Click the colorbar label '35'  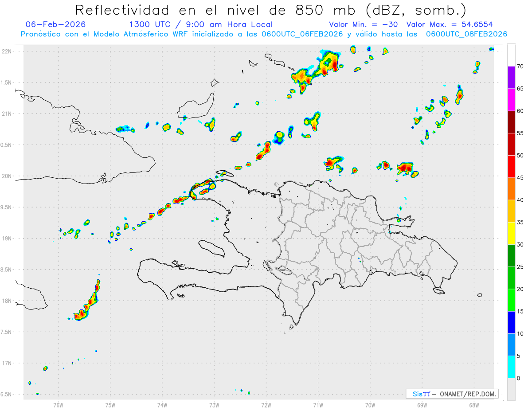click(x=520, y=222)
